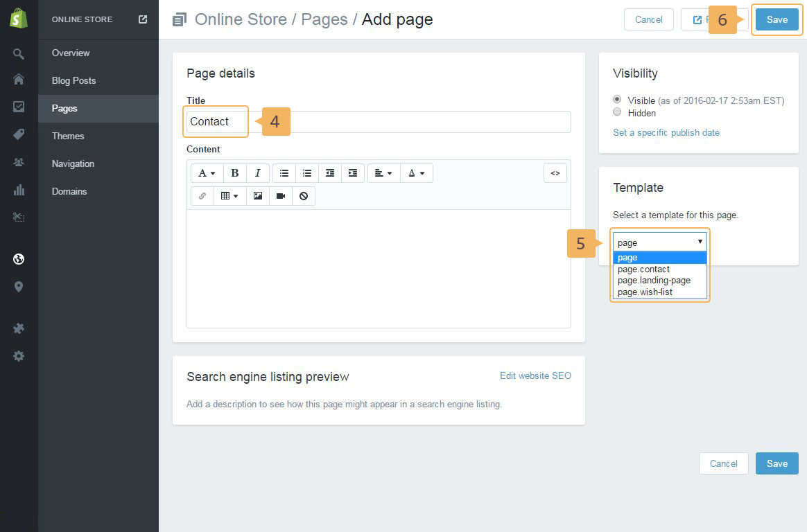
Task: Open the text color dropdown
Action: click(416, 173)
